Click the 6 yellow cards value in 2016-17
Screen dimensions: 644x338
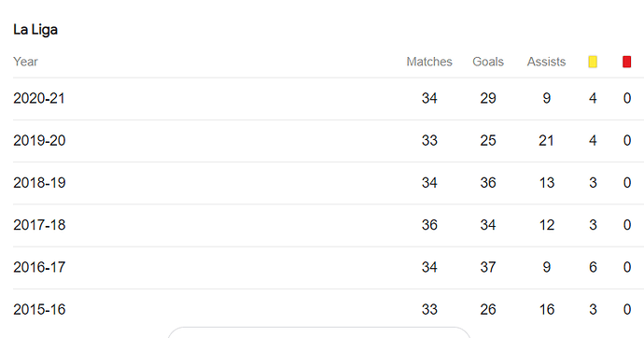click(593, 267)
